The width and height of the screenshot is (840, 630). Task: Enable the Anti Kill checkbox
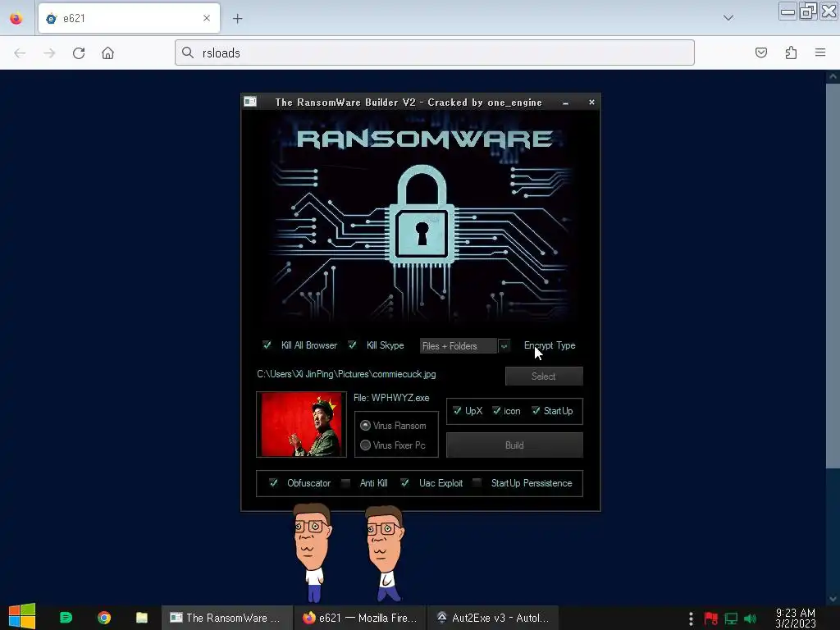pyautogui.click(x=345, y=483)
